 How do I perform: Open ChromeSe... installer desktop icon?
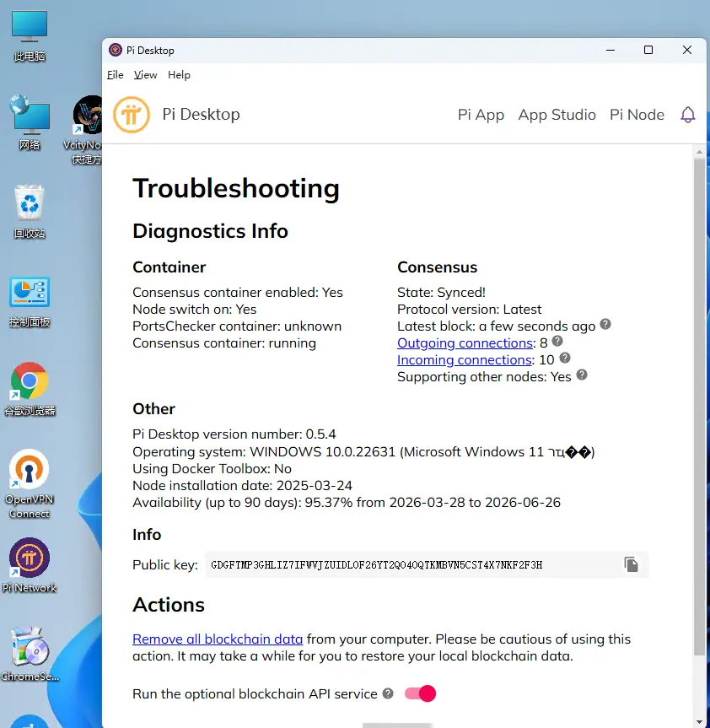tap(30, 654)
